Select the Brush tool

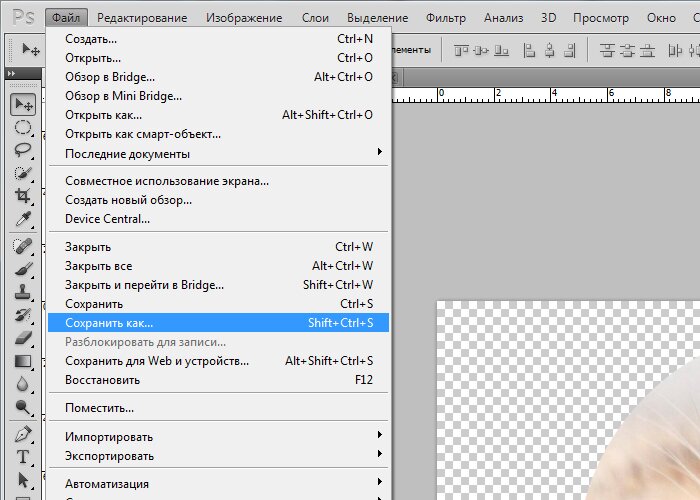coord(23,269)
